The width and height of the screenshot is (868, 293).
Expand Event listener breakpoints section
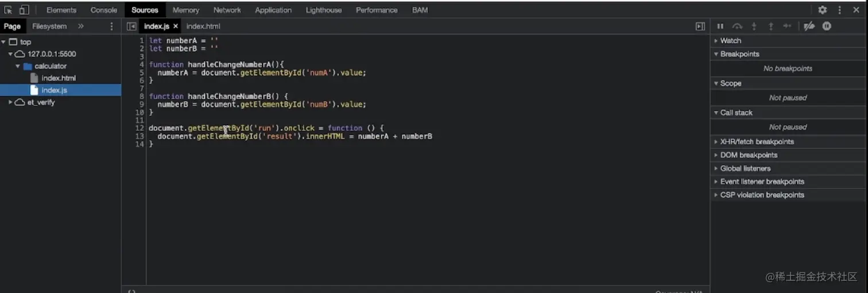click(789, 182)
